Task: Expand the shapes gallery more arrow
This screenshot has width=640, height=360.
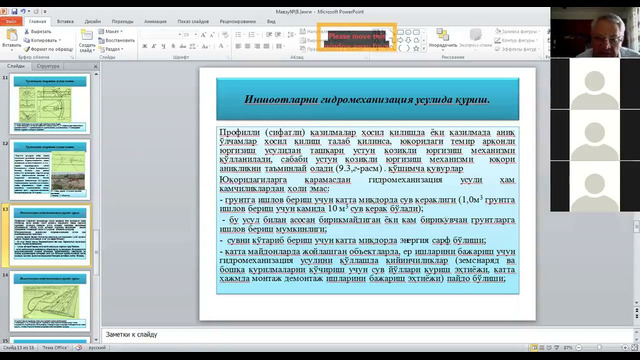Action: [x=424, y=49]
